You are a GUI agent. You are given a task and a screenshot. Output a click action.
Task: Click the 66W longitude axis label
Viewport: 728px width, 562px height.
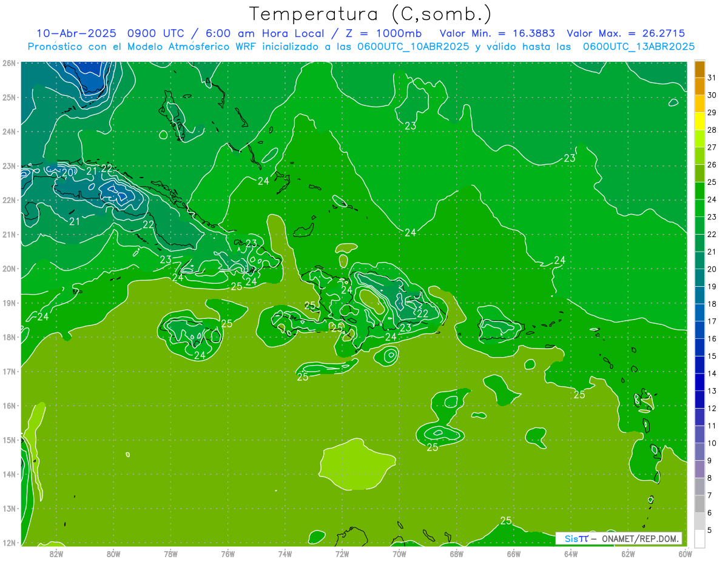[x=514, y=554]
